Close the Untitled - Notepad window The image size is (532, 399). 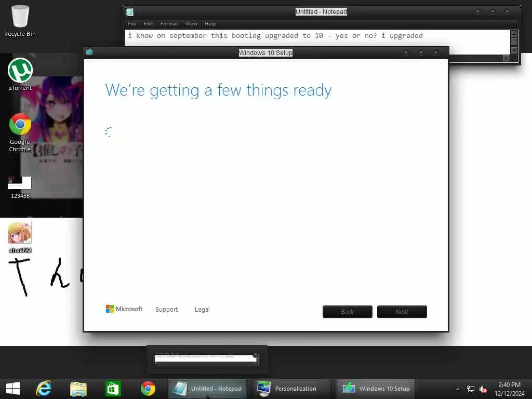point(507,11)
